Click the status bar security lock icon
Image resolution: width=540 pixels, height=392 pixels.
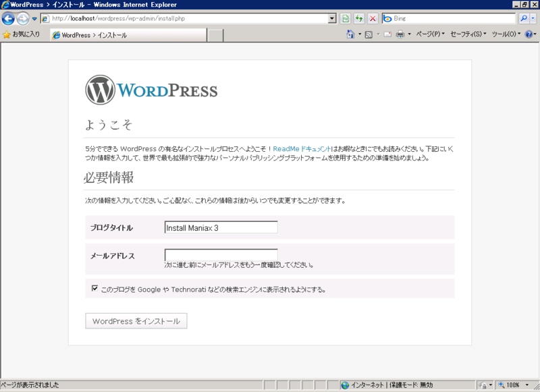pyautogui.click(x=483, y=385)
